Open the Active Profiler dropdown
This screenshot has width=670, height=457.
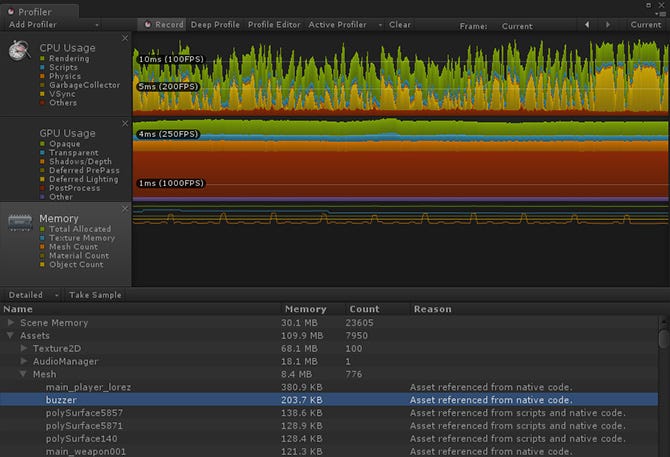(x=341, y=25)
